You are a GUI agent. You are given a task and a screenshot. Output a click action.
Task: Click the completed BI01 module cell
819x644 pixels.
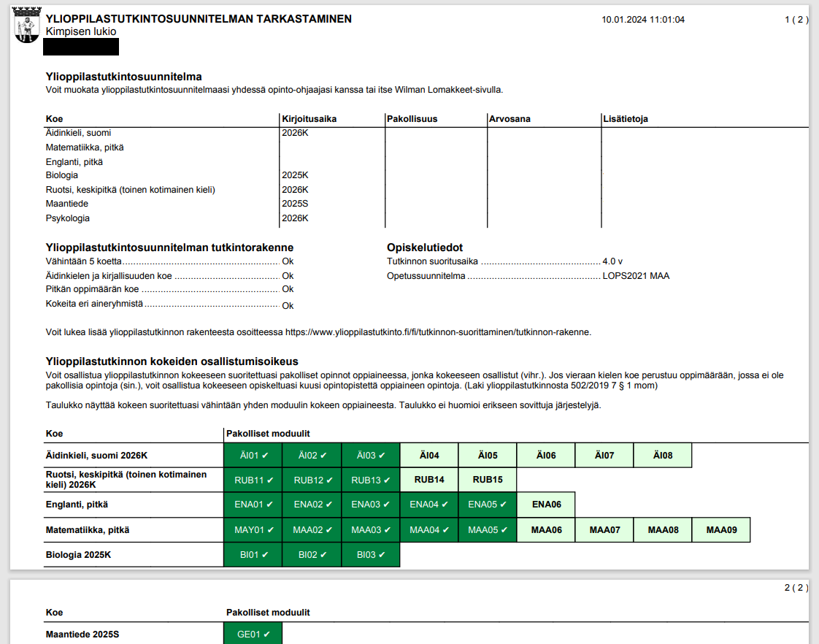coord(253,555)
